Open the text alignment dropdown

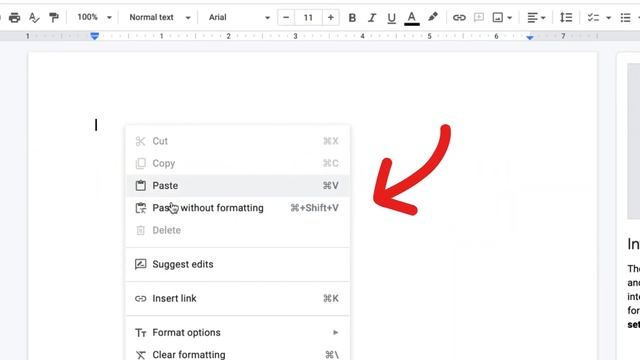[536, 18]
